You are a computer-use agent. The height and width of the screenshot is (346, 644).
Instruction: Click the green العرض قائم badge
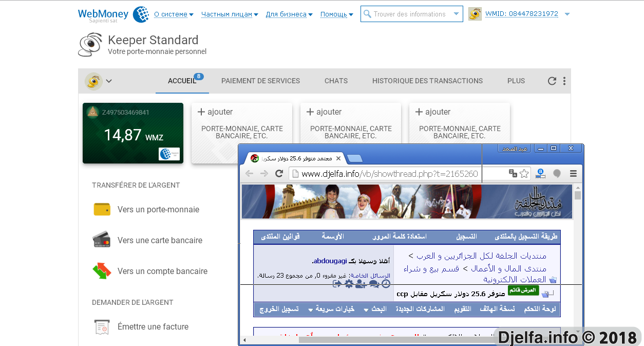click(523, 290)
